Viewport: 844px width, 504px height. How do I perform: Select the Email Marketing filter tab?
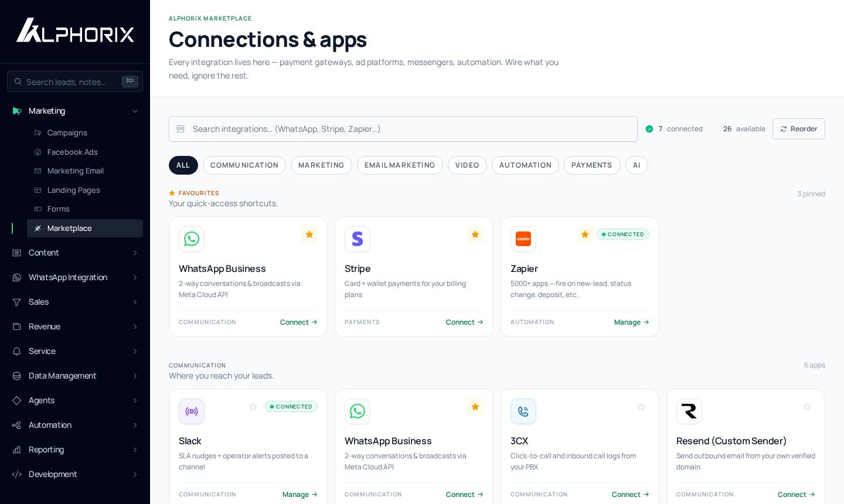coord(400,165)
